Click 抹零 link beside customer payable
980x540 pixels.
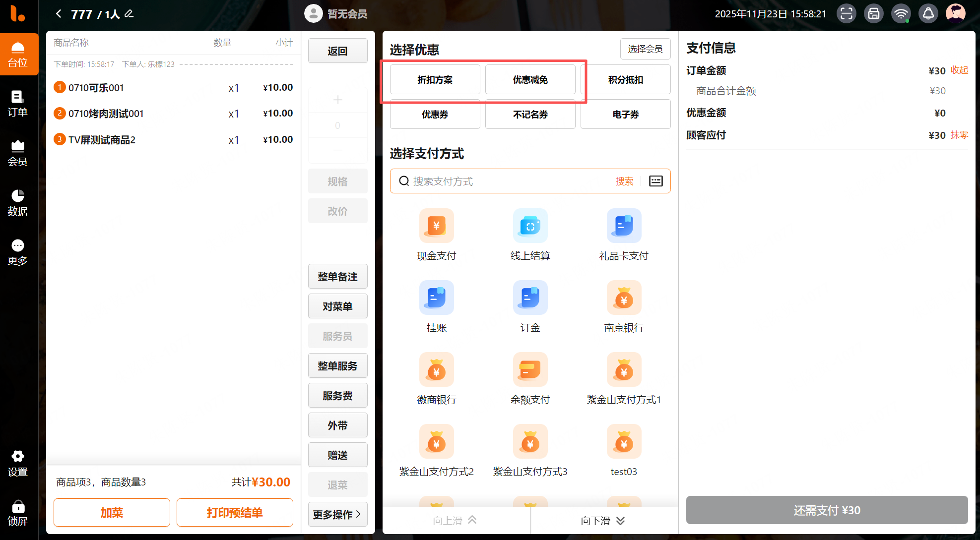click(x=959, y=135)
